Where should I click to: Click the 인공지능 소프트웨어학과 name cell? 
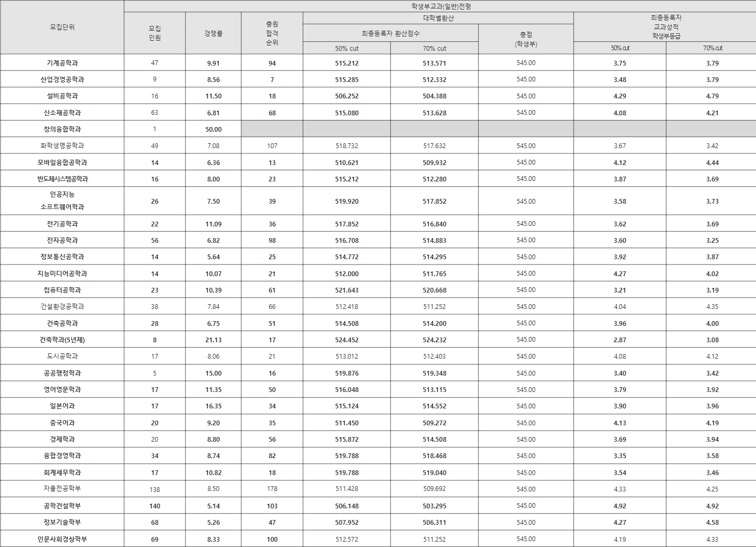pos(62,201)
